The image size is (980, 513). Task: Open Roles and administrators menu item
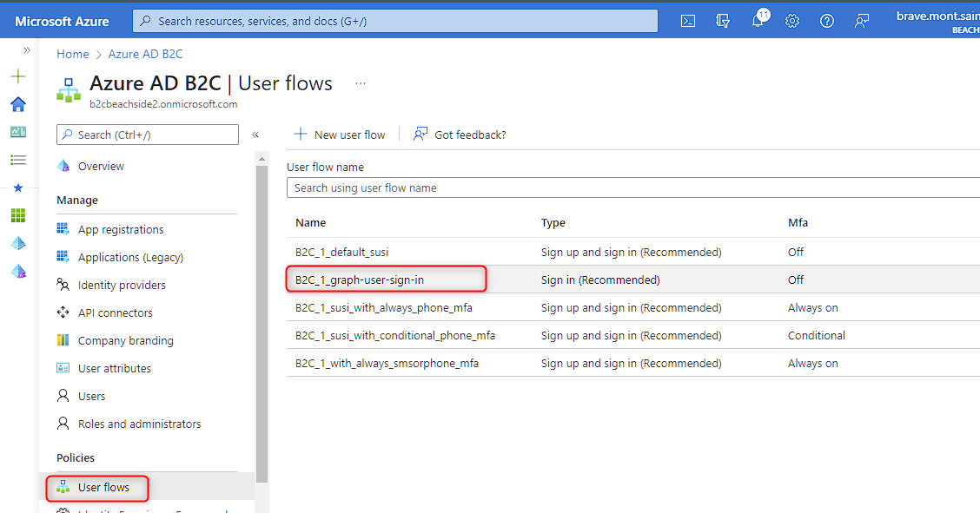[x=139, y=424]
